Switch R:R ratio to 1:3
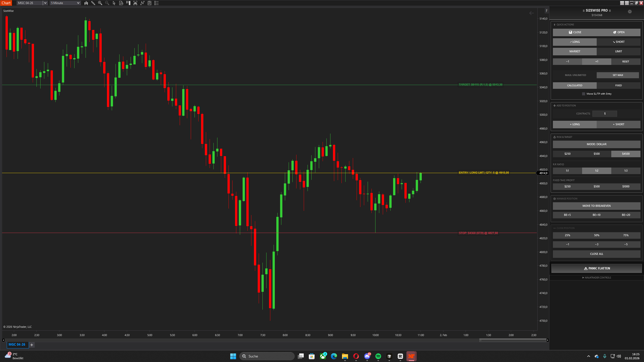Screen dimensions: 644x362 [626, 171]
